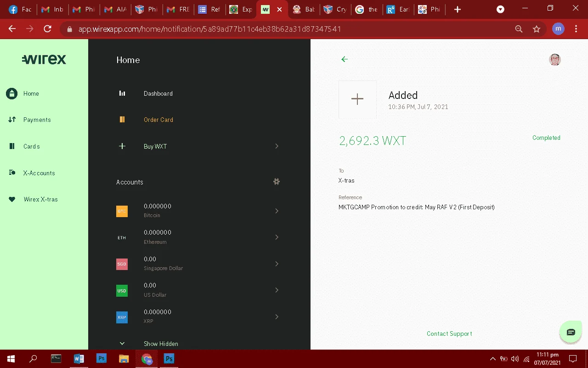The height and width of the screenshot is (368, 588).
Task: Switch to the Google "the" tab
Action: (366, 10)
